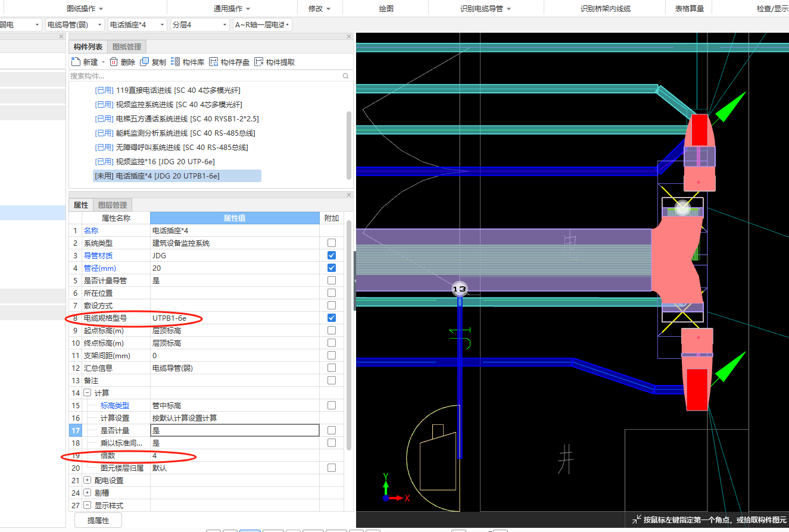
Task: Collapse the 显示样式 property group
Action: point(87,505)
